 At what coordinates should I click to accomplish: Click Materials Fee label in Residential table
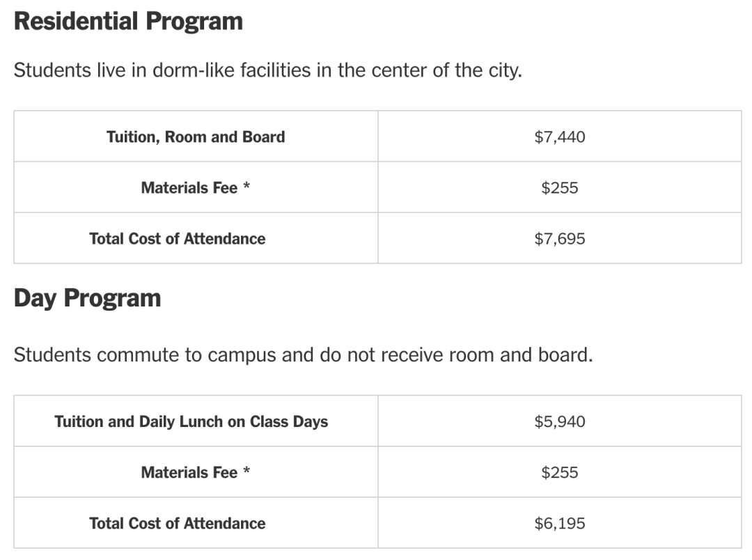pos(189,187)
